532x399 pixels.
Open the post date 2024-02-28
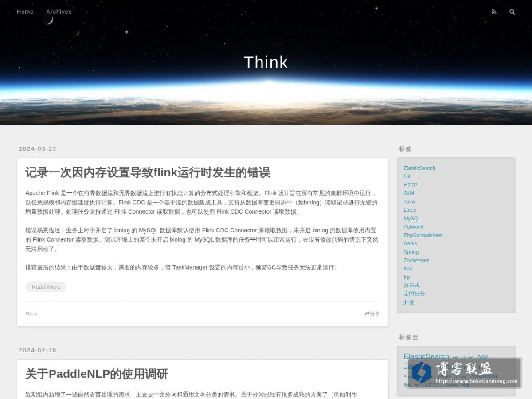(x=38, y=350)
